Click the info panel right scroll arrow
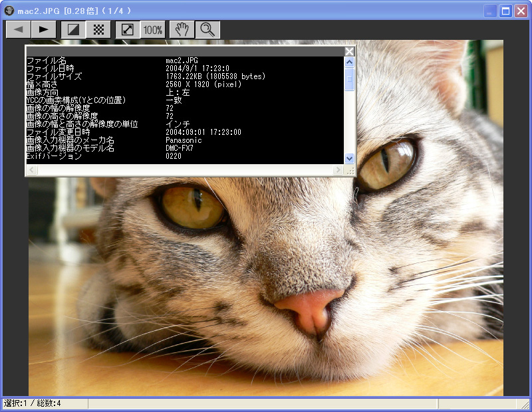532x412 pixels. pos(338,171)
